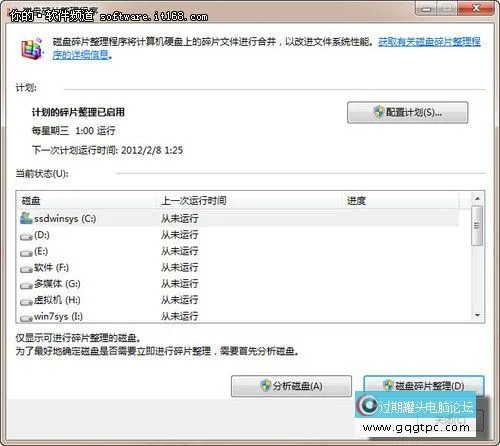Click the (D:) drive icon
The width and height of the screenshot is (500, 446).
click(x=26, y=236)
